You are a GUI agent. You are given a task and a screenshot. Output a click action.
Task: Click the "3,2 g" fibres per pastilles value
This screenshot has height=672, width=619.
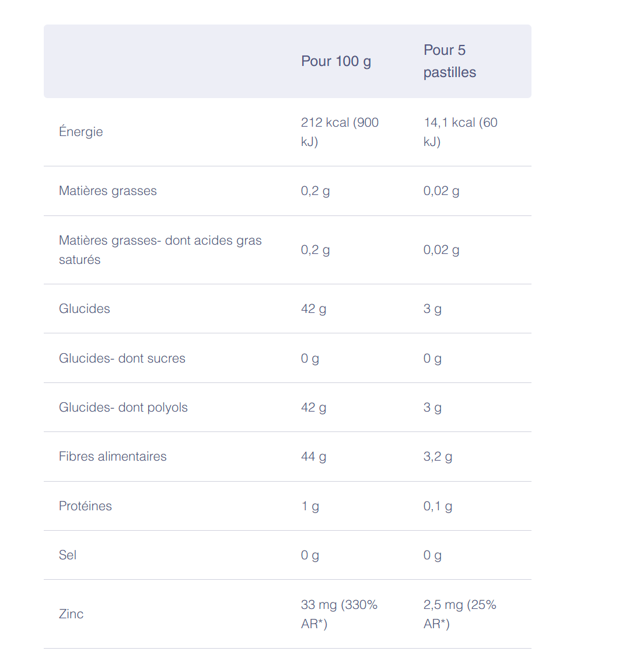(438, 457)
